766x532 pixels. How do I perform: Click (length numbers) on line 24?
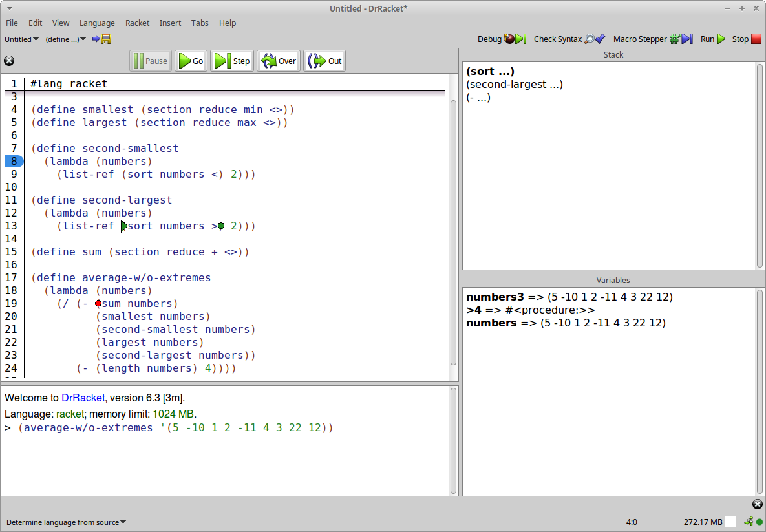pos(147,368)
